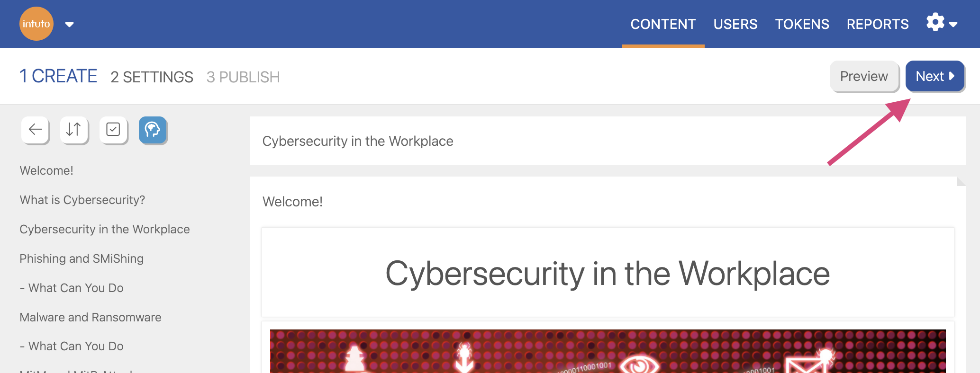This screenshot has height=373, width=980.
Task: Click the reorder pages arrows icon
Action: point(74,130)
